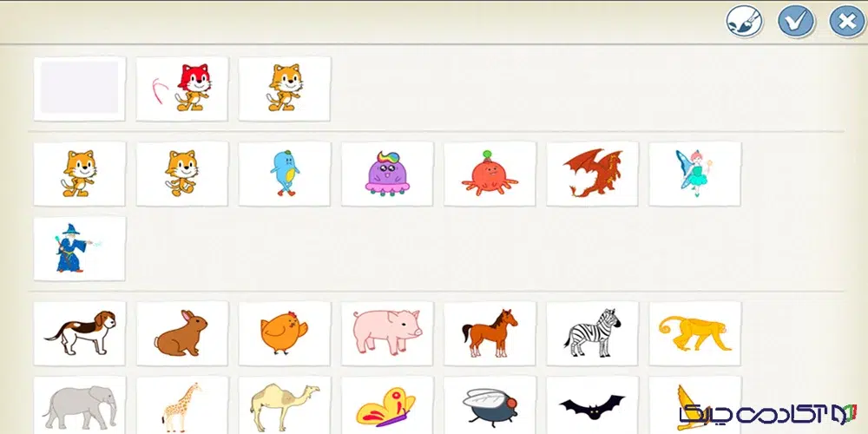Select the blank empty character tile
This screenshot has width=868, height=434.
pos(80,89)
